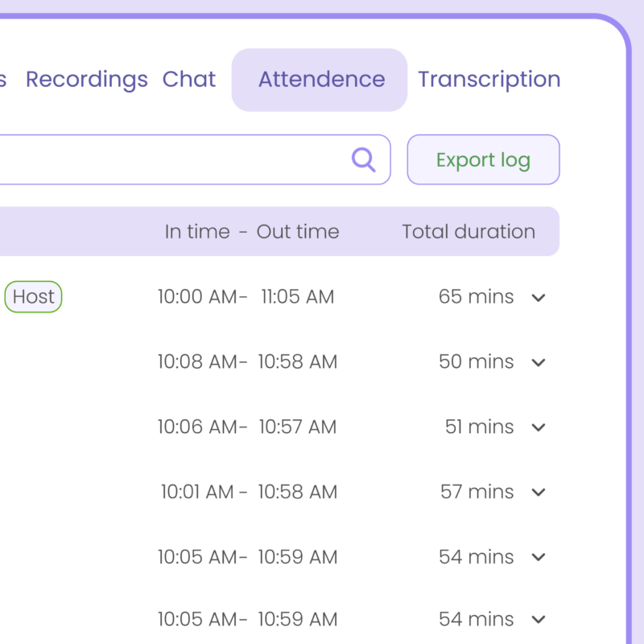Go to the Transcription tab

pos(489,80)
